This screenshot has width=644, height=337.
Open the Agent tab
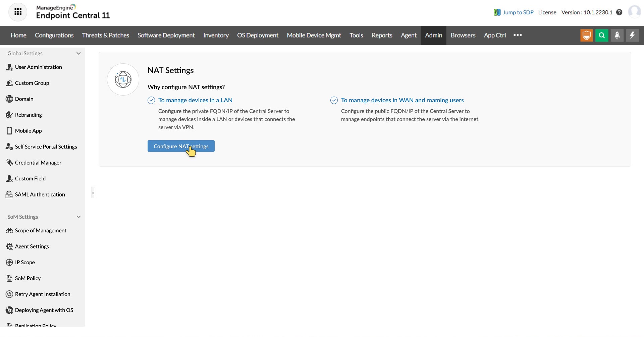click(409, 35)
